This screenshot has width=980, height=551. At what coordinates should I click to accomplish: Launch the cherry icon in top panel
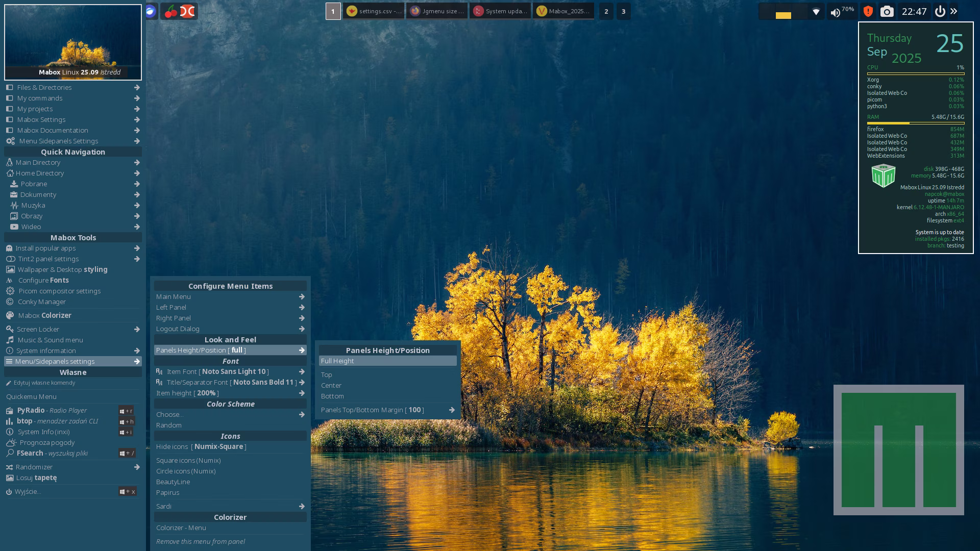tap(171, 11)
